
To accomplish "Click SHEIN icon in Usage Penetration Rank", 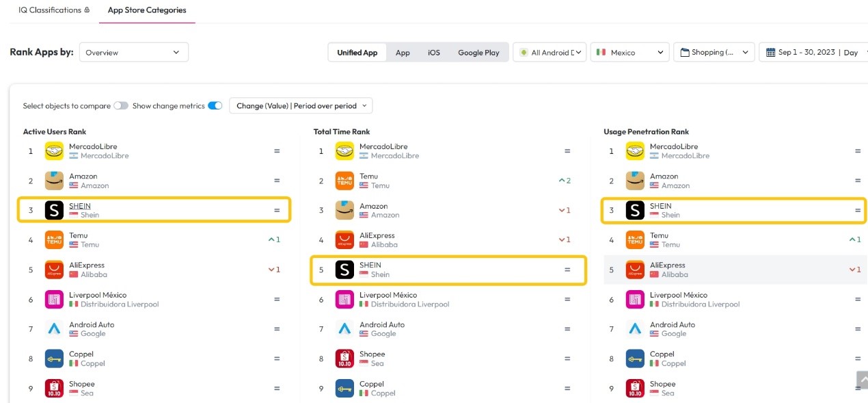I will (x=636, y=210).
